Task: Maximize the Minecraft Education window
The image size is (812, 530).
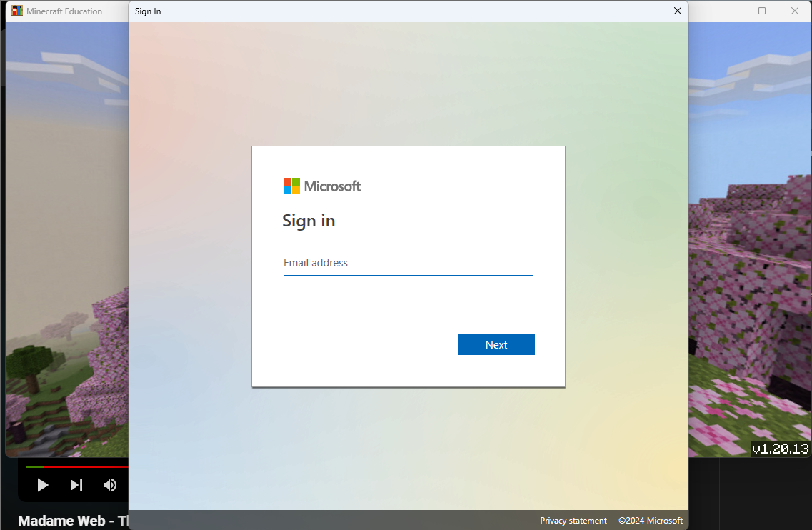Action: point(762,11)
